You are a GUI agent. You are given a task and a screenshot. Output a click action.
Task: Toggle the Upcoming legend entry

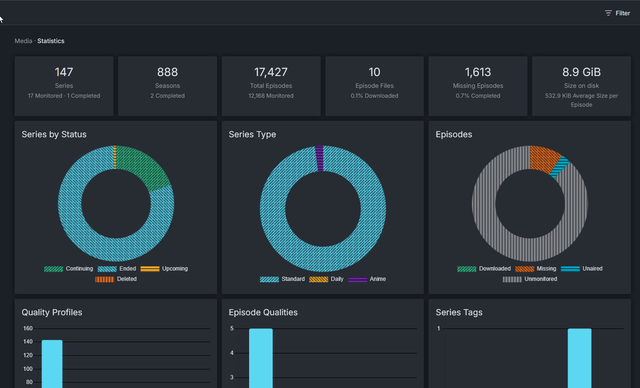pos(164,268)
